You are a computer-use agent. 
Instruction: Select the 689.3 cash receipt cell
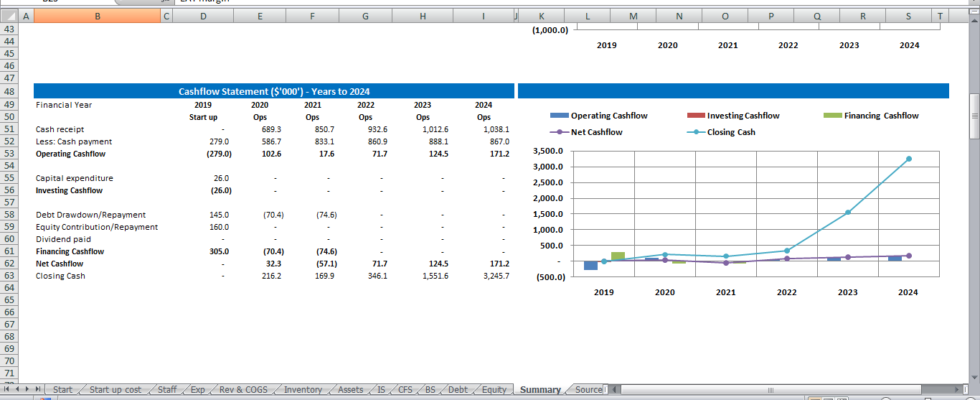(271, 129)
